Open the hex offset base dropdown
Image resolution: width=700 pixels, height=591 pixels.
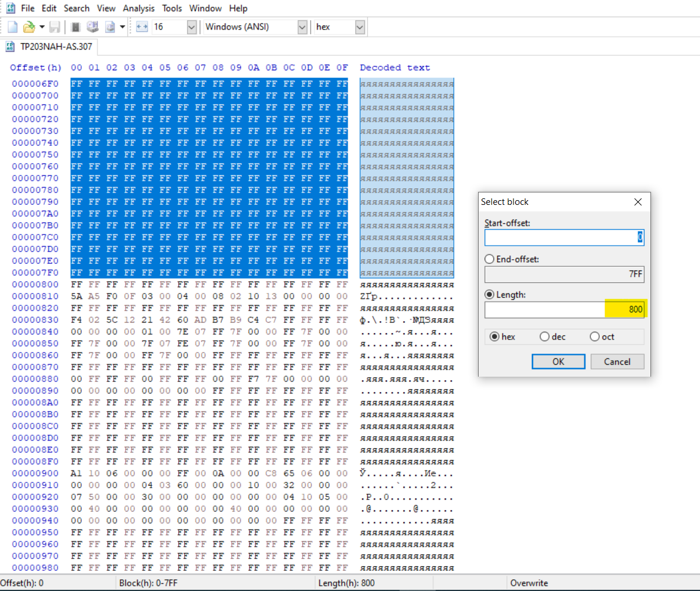(359, 27)
